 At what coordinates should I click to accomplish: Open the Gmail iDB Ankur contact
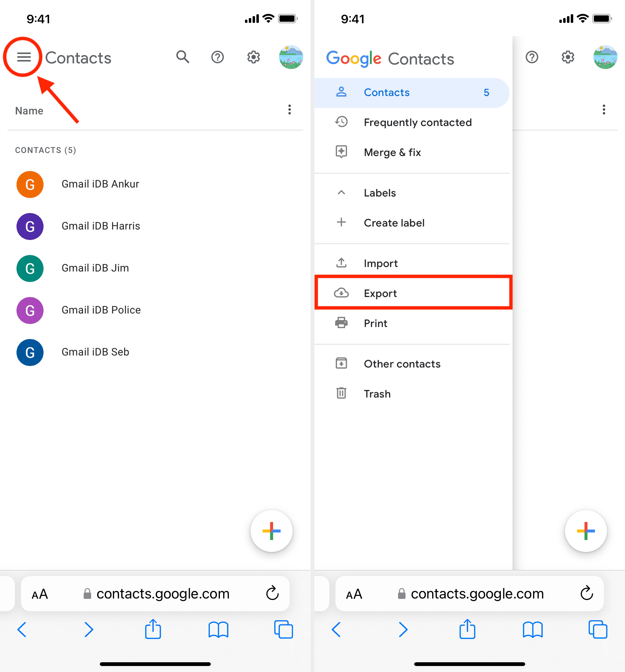point(155,184)
